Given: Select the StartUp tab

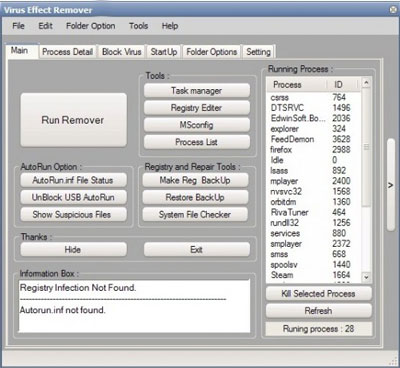Looking at the screenshot, I should click(x=164, y=52).
